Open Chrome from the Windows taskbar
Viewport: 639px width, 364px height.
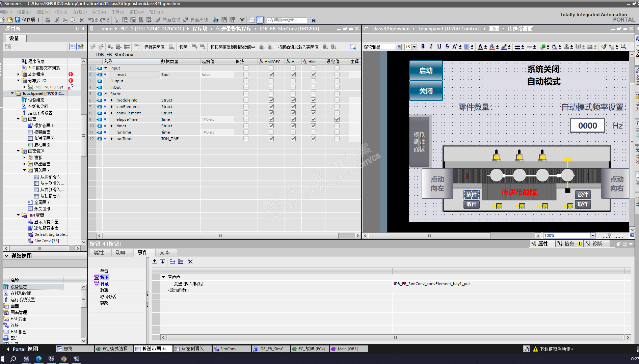(63, 359)
